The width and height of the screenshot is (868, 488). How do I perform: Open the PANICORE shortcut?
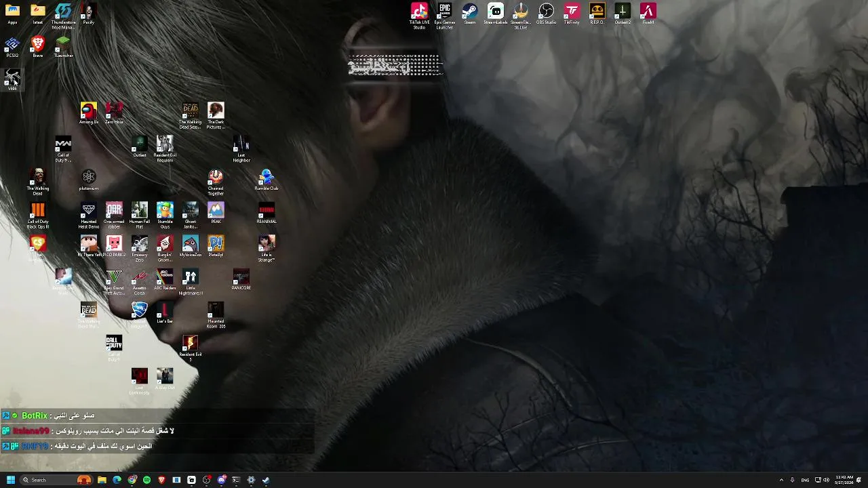coord(241,279)
